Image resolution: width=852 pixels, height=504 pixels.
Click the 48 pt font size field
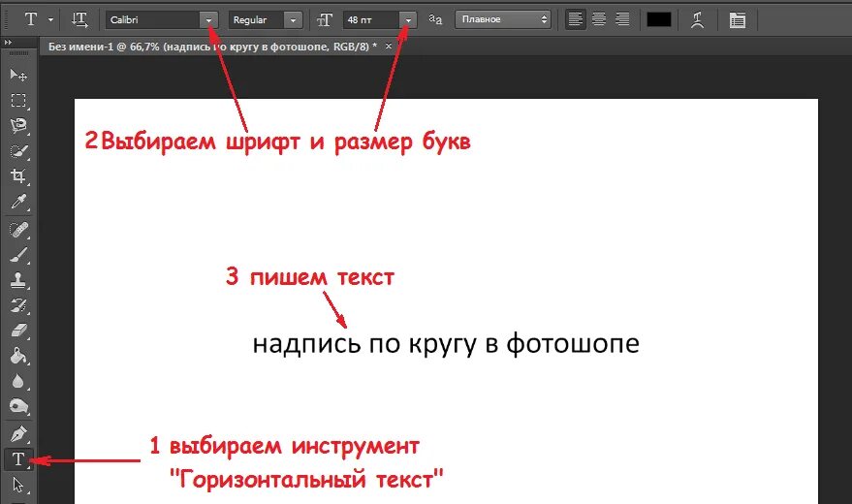click(x=370, y=20)
